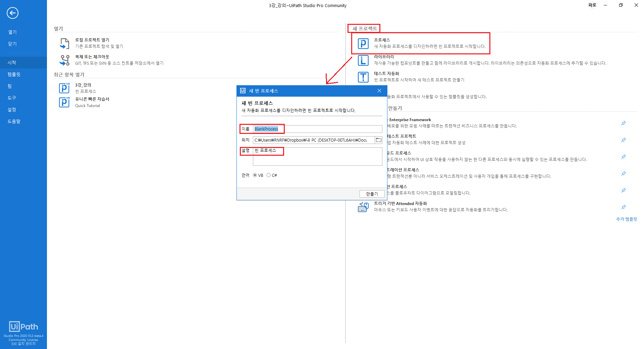Open the 유니콘 빠른 자습서 project icon

tap(64, 102)
